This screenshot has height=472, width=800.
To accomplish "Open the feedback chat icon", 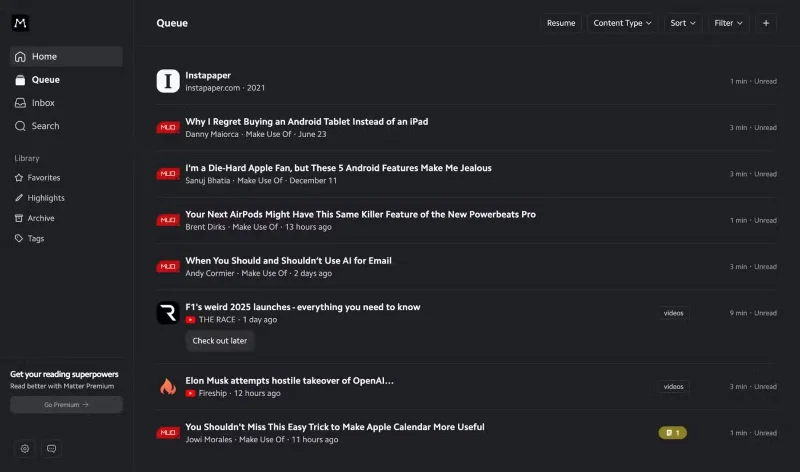I will (52, 449).
